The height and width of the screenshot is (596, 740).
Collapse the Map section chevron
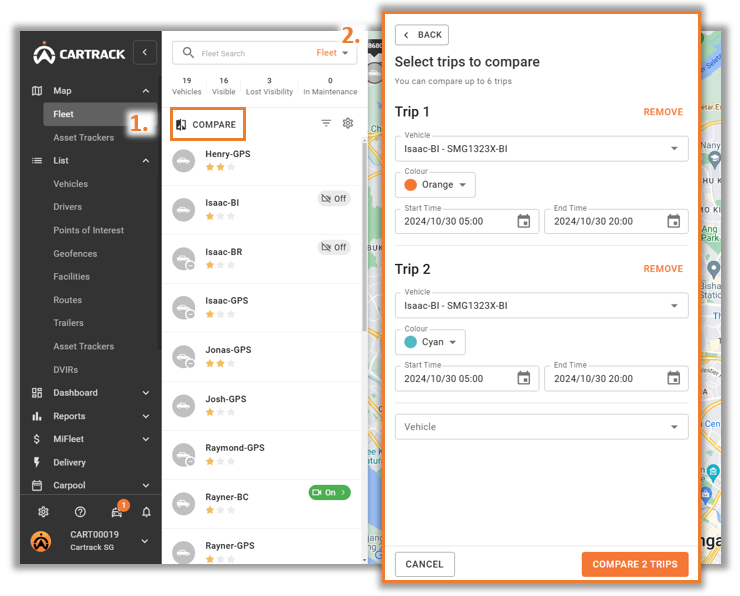pyautogui.click(x=146, y=91)
